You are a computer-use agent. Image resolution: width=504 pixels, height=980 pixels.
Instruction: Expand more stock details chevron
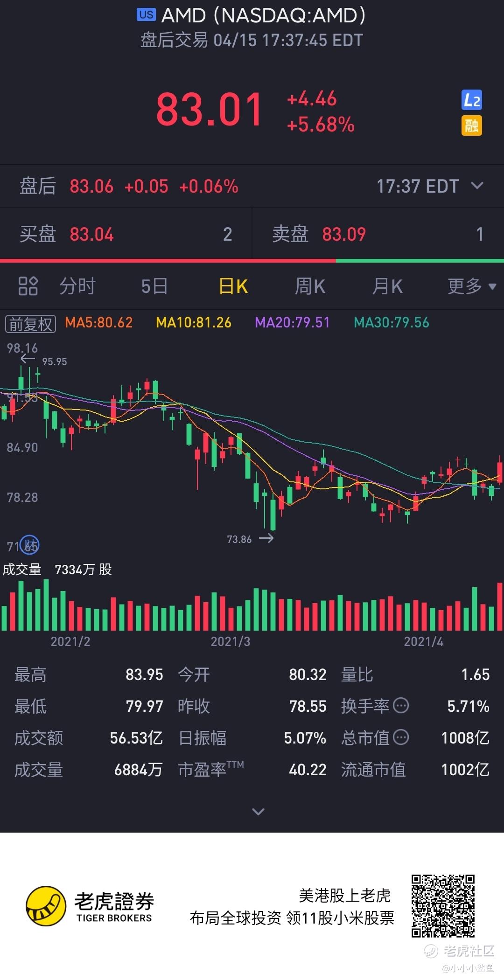pyautogui.click(x=258, y=812)
